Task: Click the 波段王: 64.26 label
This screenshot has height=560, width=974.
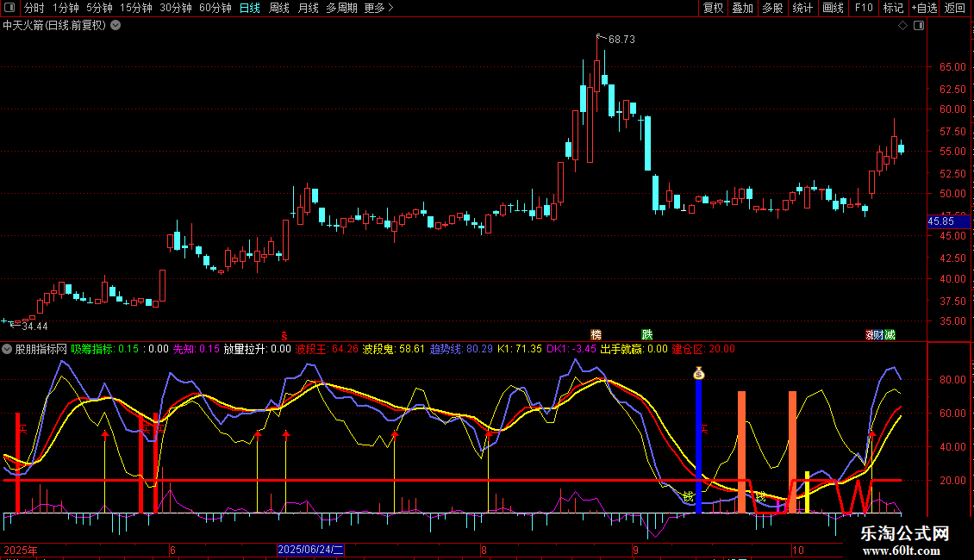Action: click(x=327, y=349)
